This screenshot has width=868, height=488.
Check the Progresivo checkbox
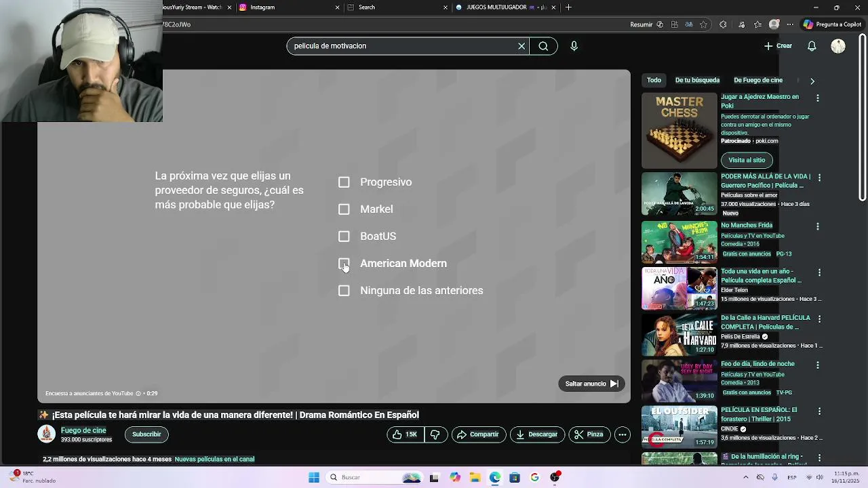pyautogui.click(x=344, y=182)
